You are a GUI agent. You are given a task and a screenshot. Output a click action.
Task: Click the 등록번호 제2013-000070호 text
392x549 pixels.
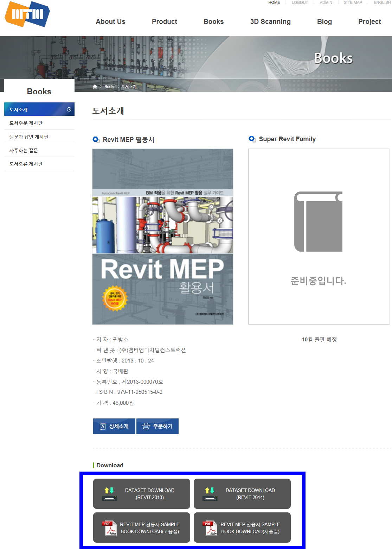pos(142,382)
